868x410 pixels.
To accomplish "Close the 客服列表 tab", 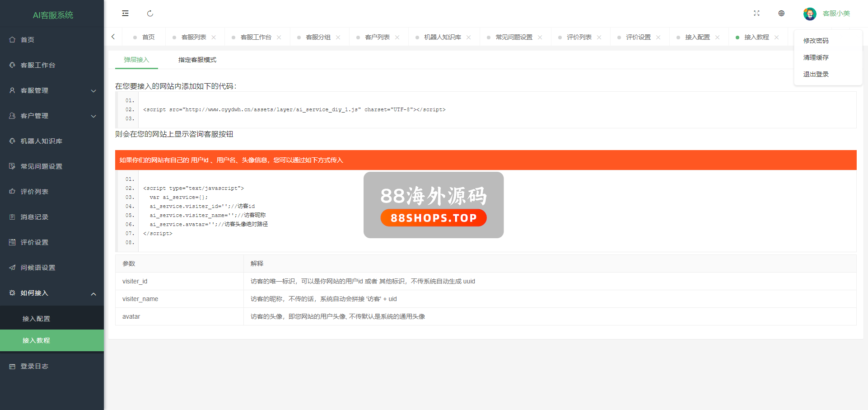I will pyautogui.click(x=214, y=38).
